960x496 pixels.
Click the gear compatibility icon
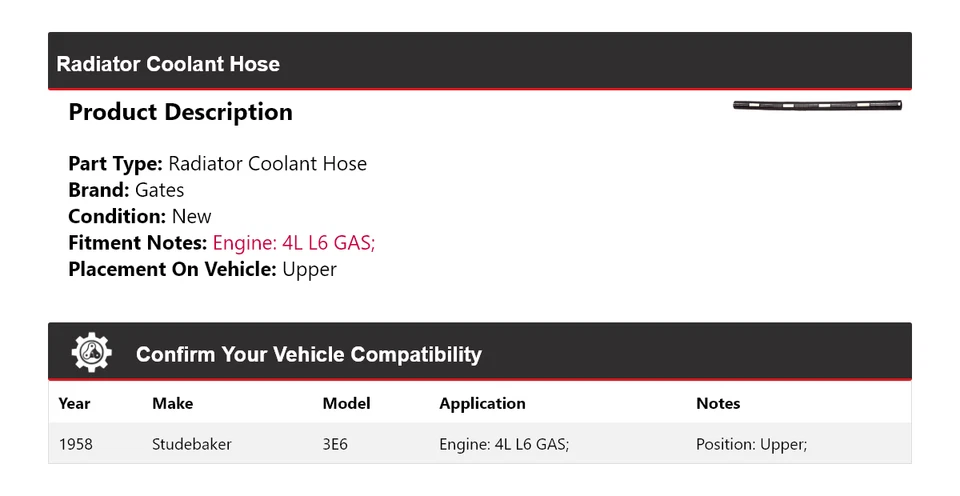[x=92, y=353]
